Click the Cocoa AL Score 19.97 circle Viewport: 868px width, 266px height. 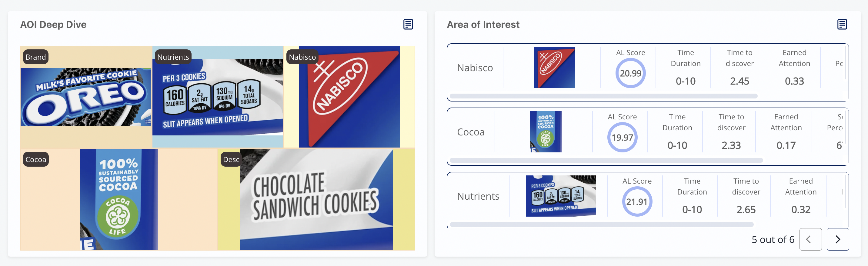pos(622,137)
